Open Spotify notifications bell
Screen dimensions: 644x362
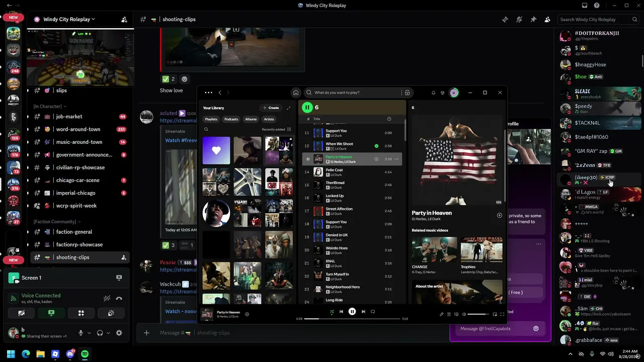pos(433,93)
